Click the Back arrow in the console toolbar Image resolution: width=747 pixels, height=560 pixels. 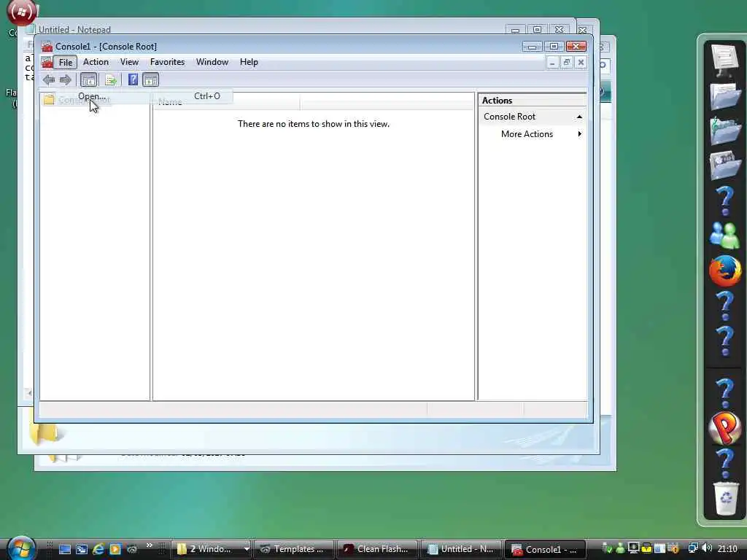[49, 80]
